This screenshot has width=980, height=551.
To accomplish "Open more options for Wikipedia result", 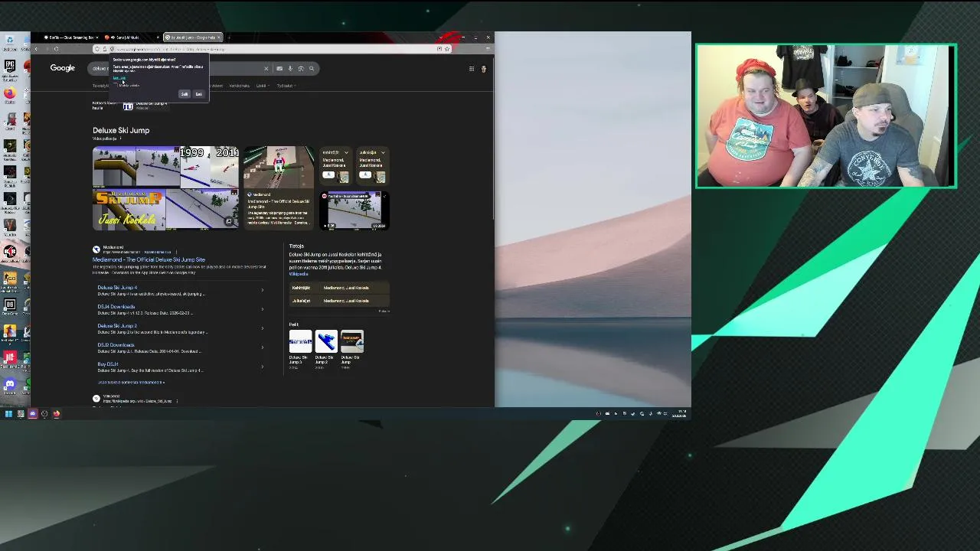I will tap(177, 401).
